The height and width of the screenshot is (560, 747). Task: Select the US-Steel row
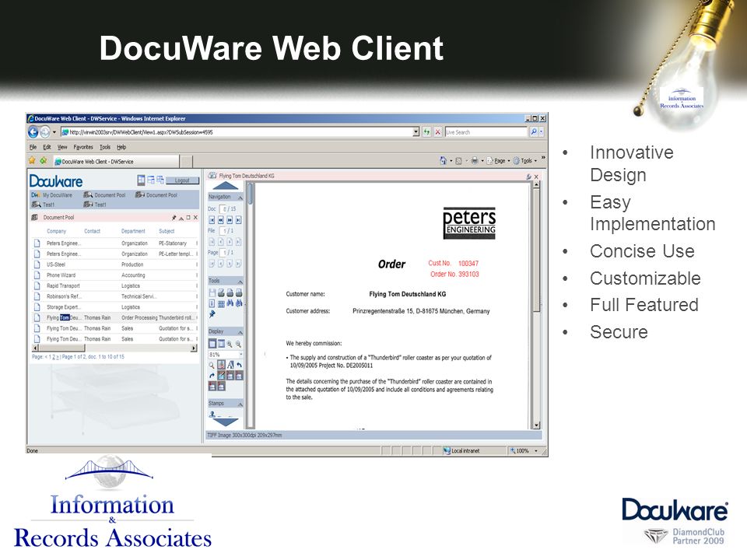click(115, 264)
